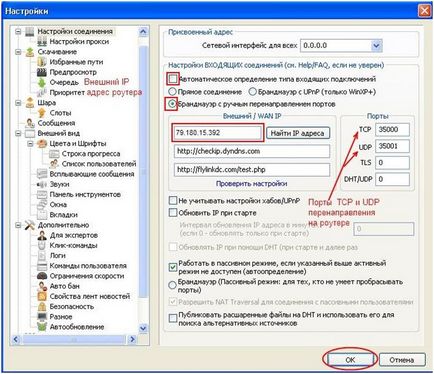Viewport: 434px width, 374px height.
Task: Collapse the Шара tree node
Action: pyautogui.click(x=18, y=103)
